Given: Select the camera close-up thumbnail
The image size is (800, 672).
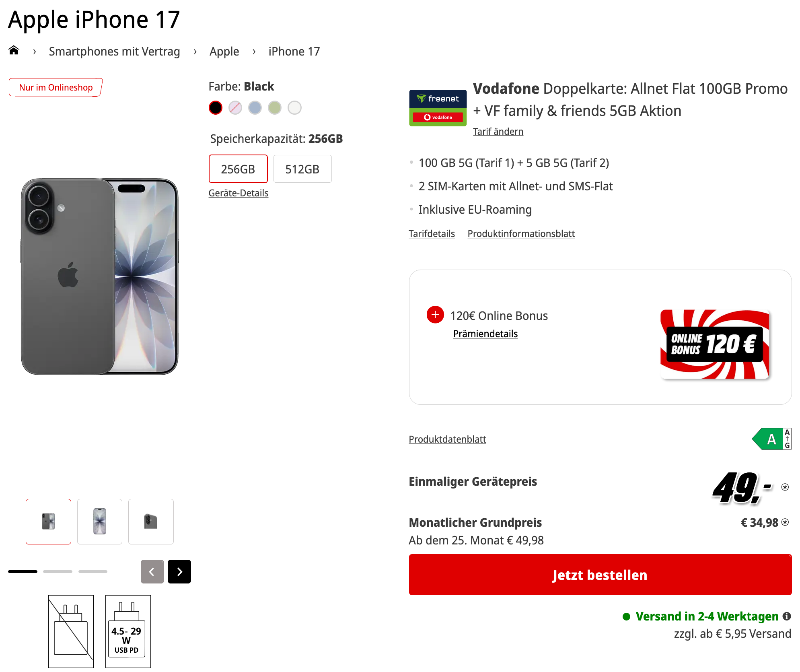Looking at the screenshot, I should [x=151, y=522].
